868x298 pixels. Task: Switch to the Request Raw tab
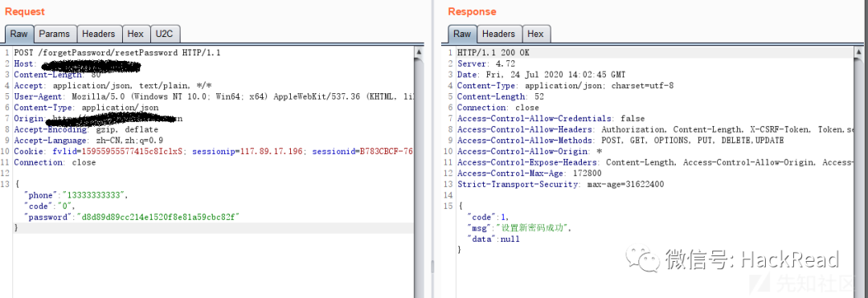pyautogui.click(x=18, y=34)
